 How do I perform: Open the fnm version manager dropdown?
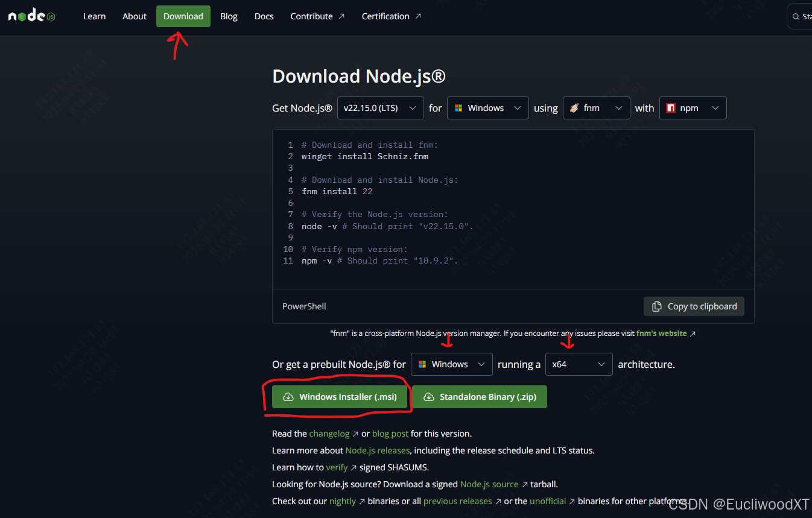click(x=596, y=108)
